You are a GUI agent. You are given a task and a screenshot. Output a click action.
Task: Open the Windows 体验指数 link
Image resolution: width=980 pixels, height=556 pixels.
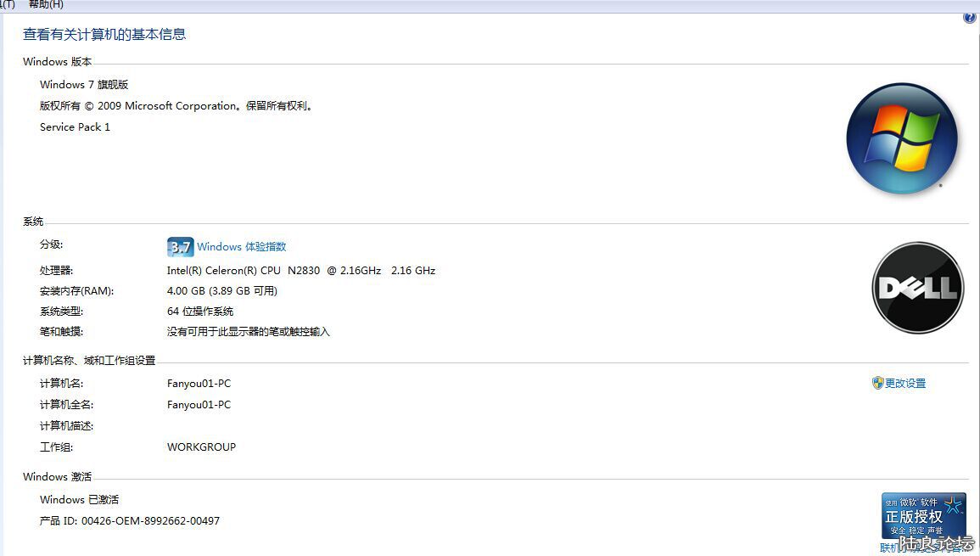241,247
